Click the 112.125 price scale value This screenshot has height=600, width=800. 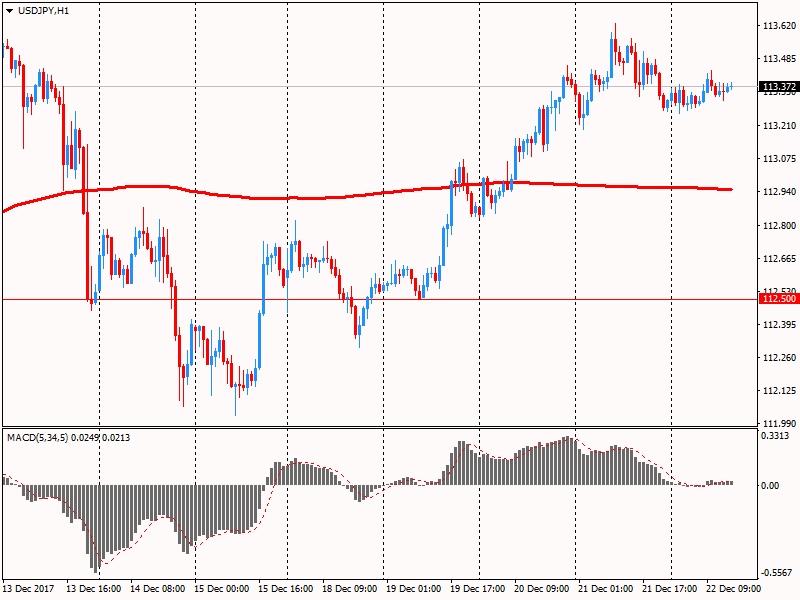779,391
